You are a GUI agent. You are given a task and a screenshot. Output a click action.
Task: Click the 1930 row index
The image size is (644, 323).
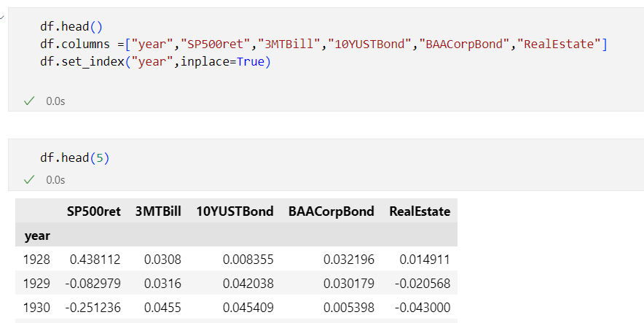pos(36,308)
